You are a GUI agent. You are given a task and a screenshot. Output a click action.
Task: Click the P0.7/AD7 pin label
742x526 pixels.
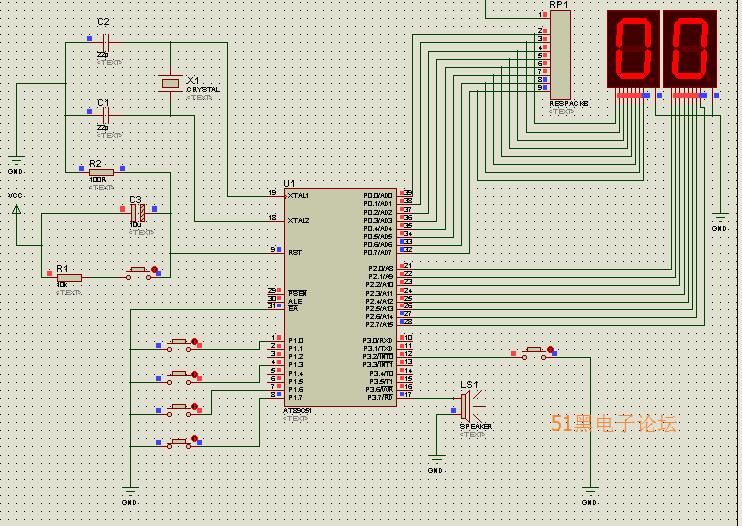click(378, 253)
